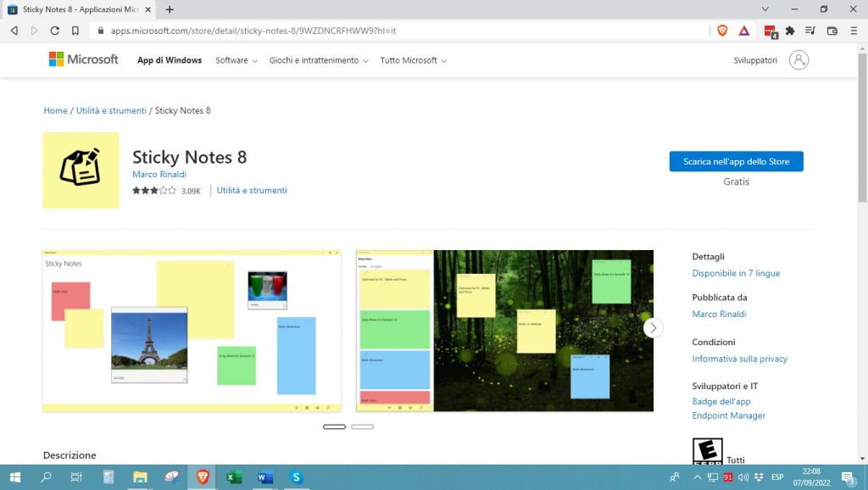868x490 pixels.
Task: Click the Brave Rewards triangle icon
Action: tap(743, 31)
